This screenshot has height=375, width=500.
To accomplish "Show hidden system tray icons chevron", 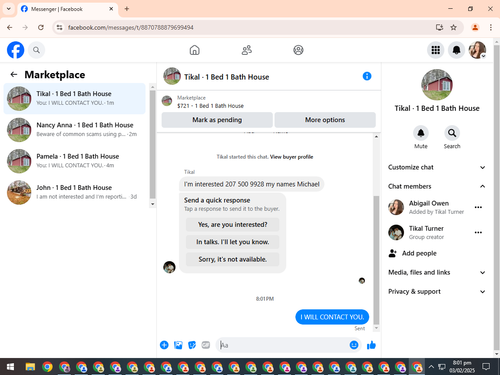I will pos(431,367).
